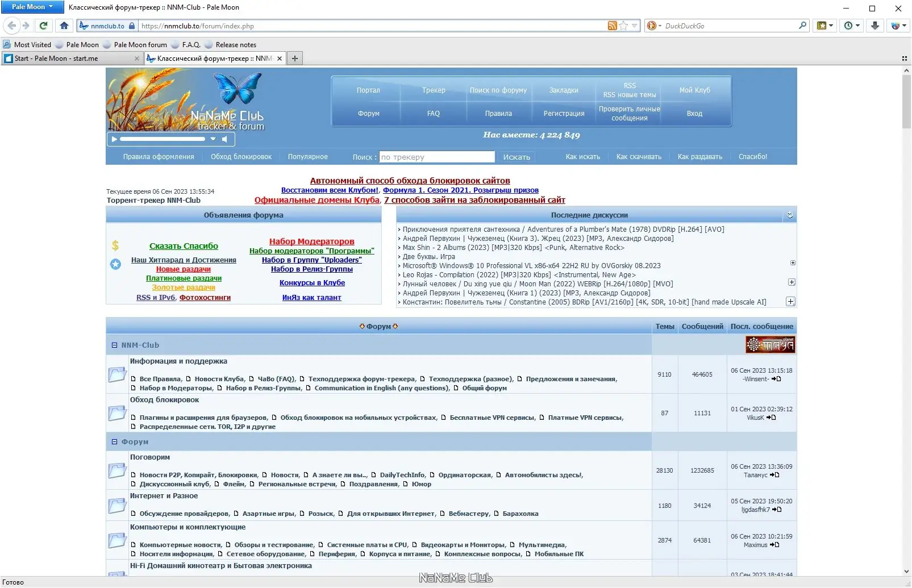Screen dimensions: 912x588
Task: Open the 'Официальные домены Клуба' link
Action: coord(317,200)
